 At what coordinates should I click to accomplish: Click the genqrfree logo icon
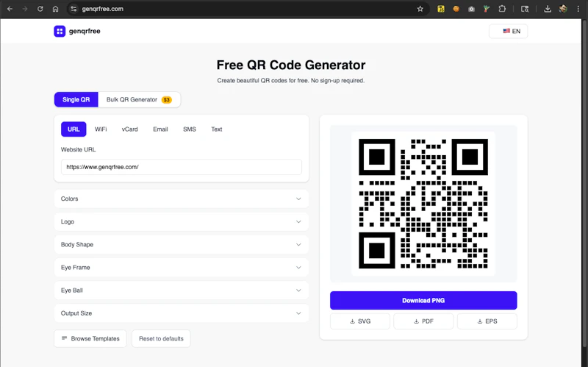click(60, 31)
